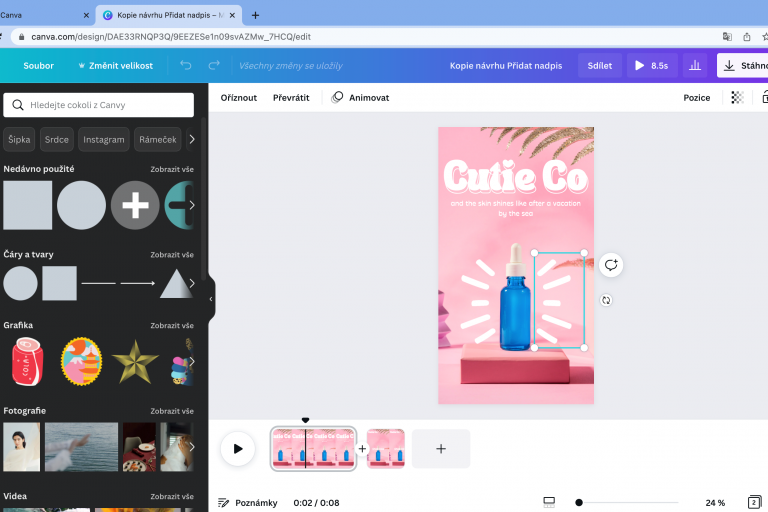Open the page count grid view
The image size is (768, 512).
(x=754, y=502)
